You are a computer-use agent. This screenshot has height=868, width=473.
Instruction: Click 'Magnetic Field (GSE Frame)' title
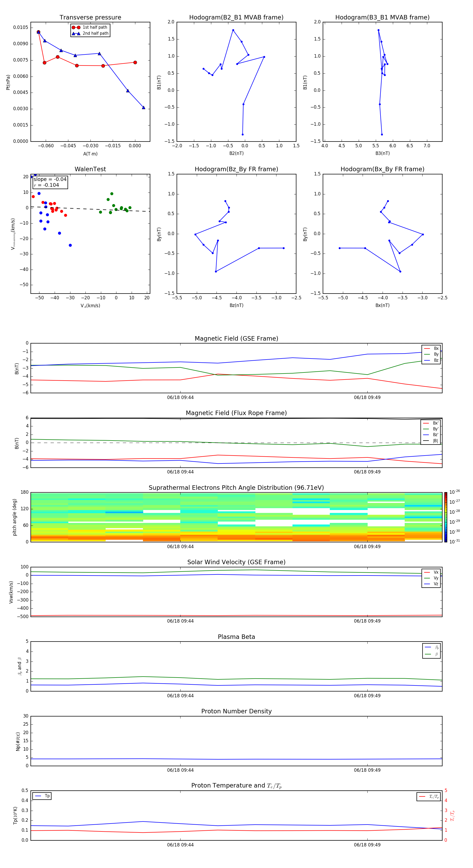236,339
